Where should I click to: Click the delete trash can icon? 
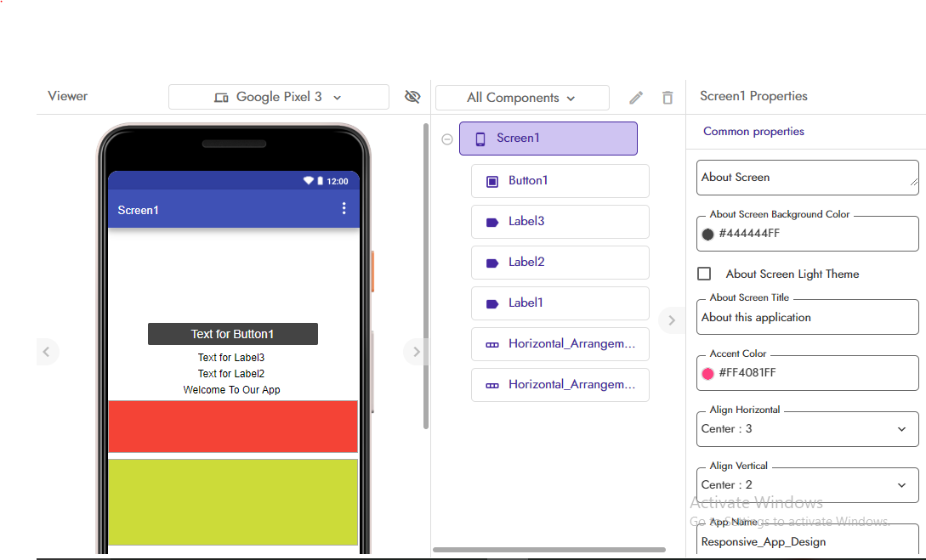point(668,98)
